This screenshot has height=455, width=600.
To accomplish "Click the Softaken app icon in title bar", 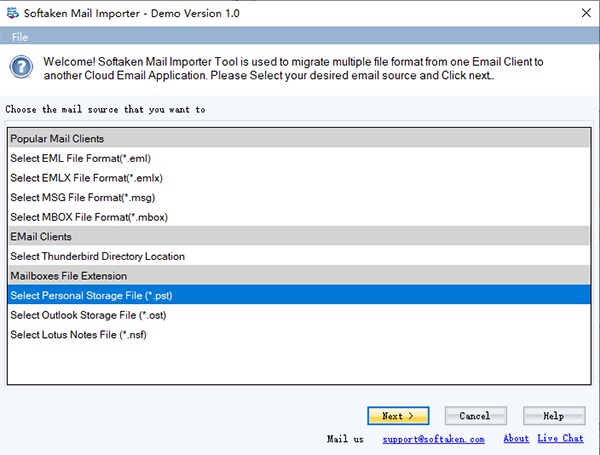I will click(x=13, y=13).
